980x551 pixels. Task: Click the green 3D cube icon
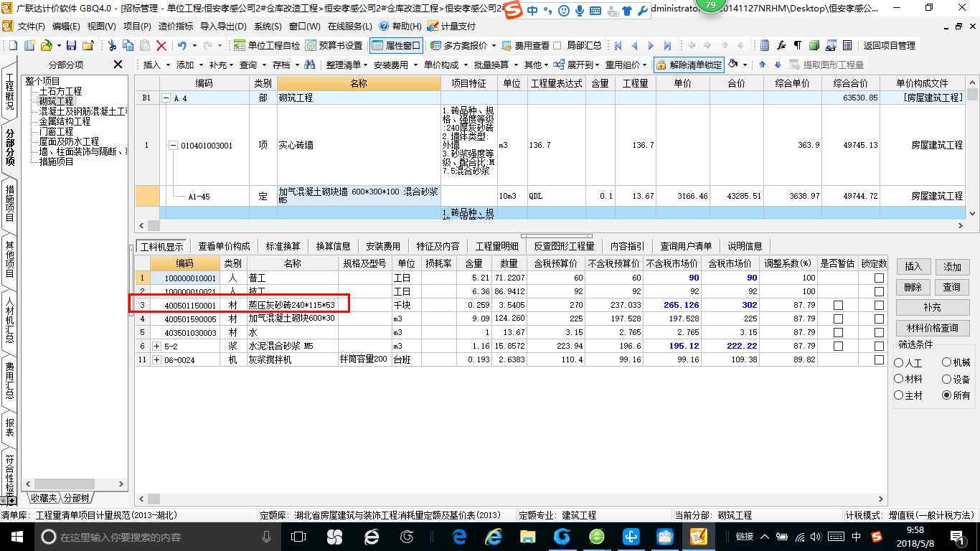[814, 45]
